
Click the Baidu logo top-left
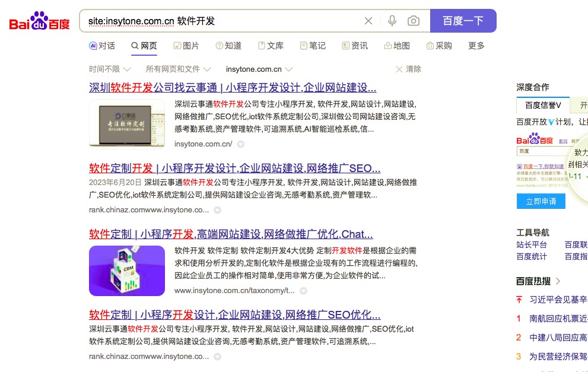(x=38, y=20)
